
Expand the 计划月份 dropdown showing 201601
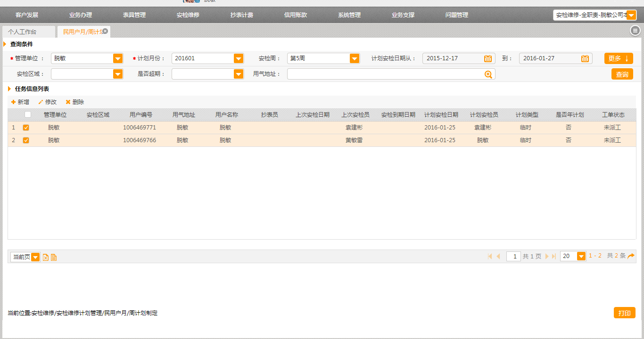tap(239, 58)
